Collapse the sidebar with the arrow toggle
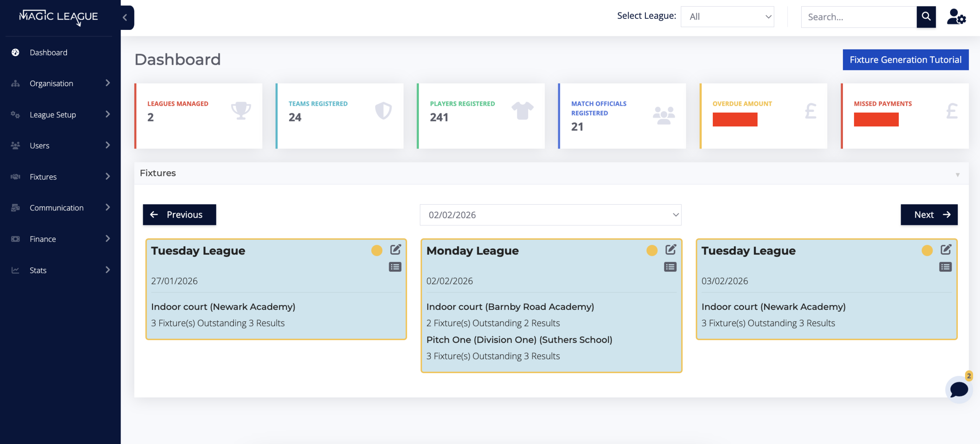This screenshot has height=444, width=980. tap(125, 17)
